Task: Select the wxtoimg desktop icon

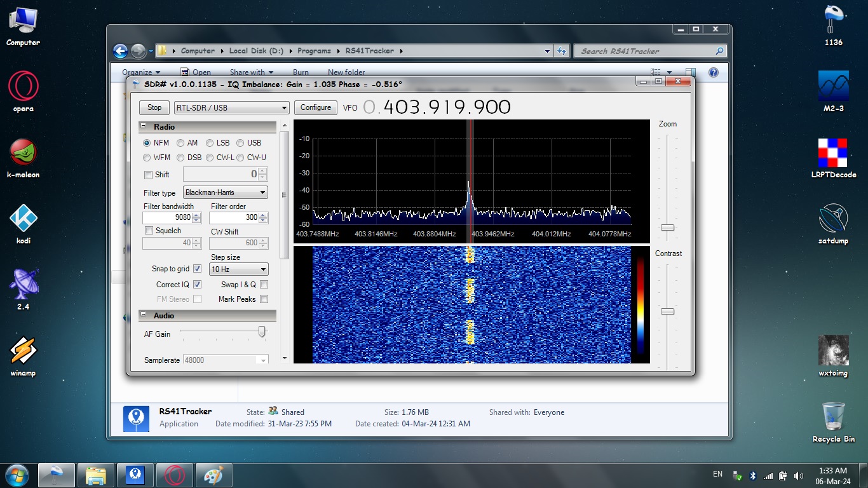Action: click(833, 356)
